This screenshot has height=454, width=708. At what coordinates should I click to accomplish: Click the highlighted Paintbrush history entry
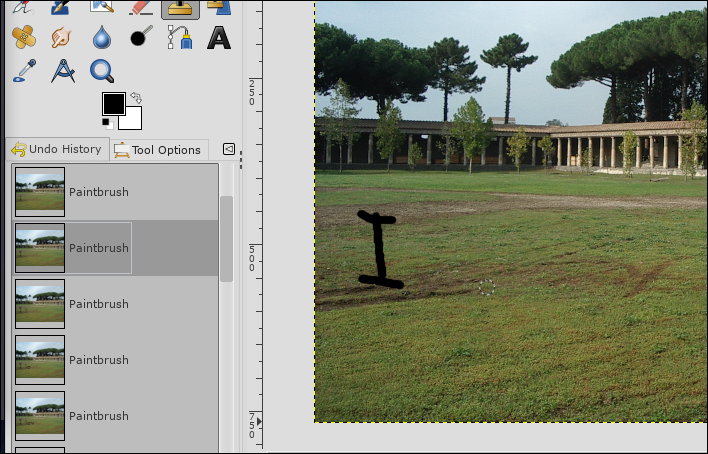point(115,248)
